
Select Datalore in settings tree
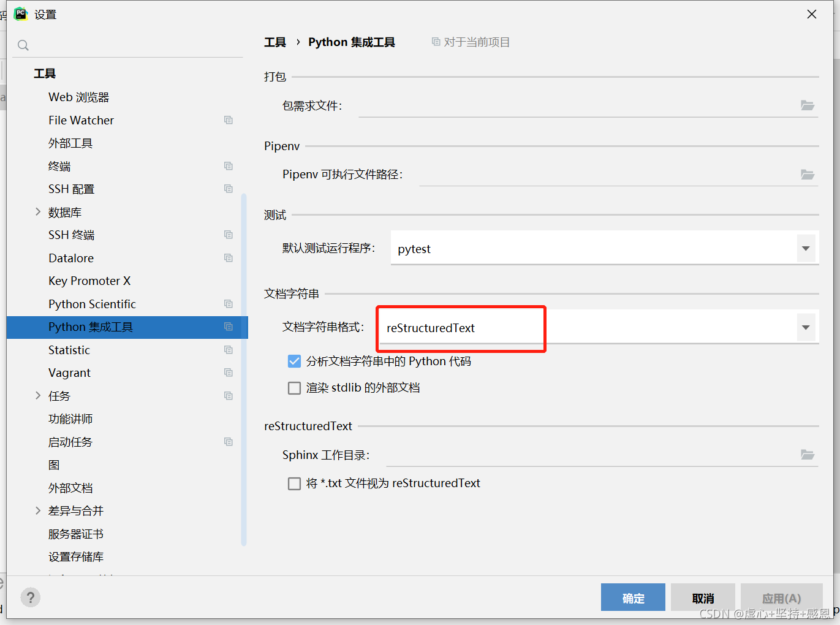click(x=71, y=258)
